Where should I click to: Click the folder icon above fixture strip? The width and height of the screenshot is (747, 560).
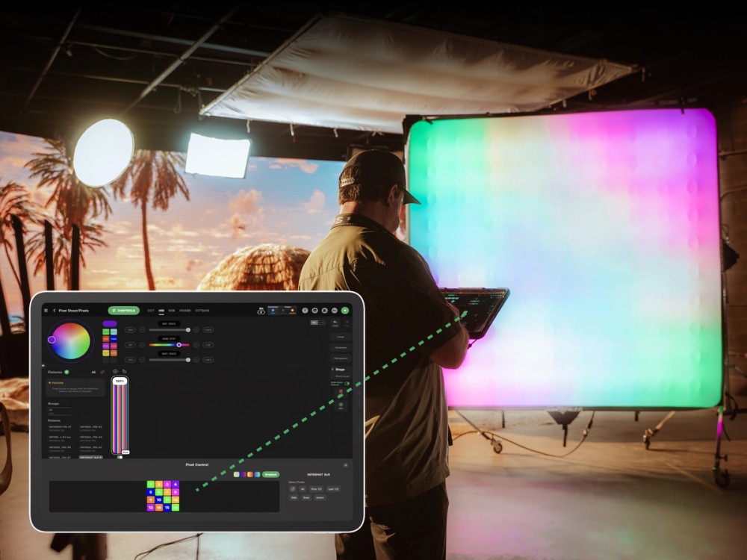(124, 371)
